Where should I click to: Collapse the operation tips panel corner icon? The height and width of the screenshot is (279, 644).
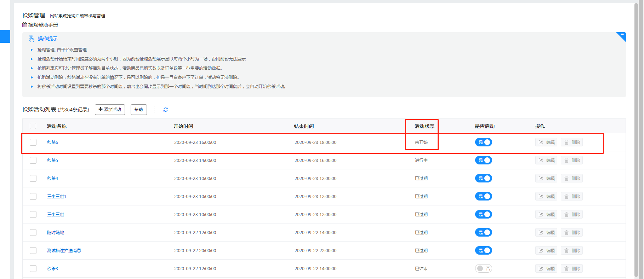(x=622, y=36)
